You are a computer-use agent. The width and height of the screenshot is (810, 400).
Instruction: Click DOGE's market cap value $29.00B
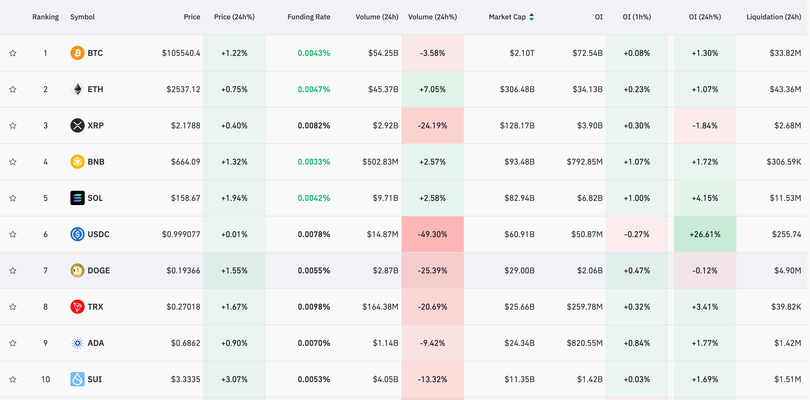click(520, 271)
